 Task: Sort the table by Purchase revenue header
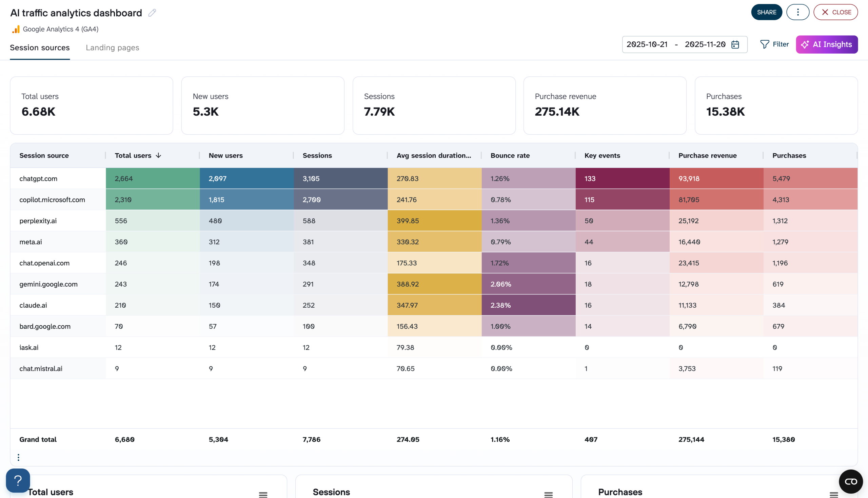click(707, 155)
